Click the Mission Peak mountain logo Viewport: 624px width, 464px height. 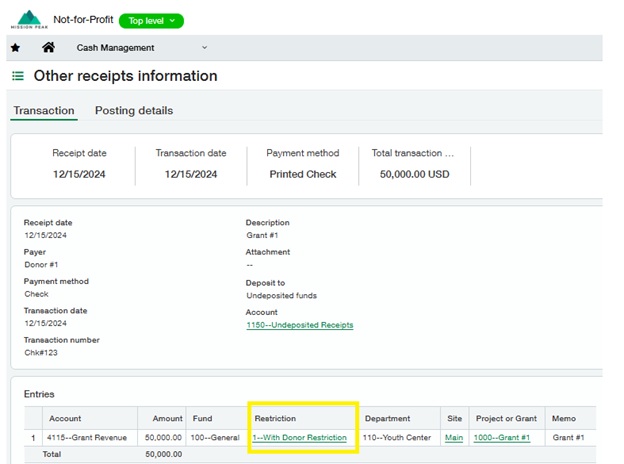pos(29,19)
